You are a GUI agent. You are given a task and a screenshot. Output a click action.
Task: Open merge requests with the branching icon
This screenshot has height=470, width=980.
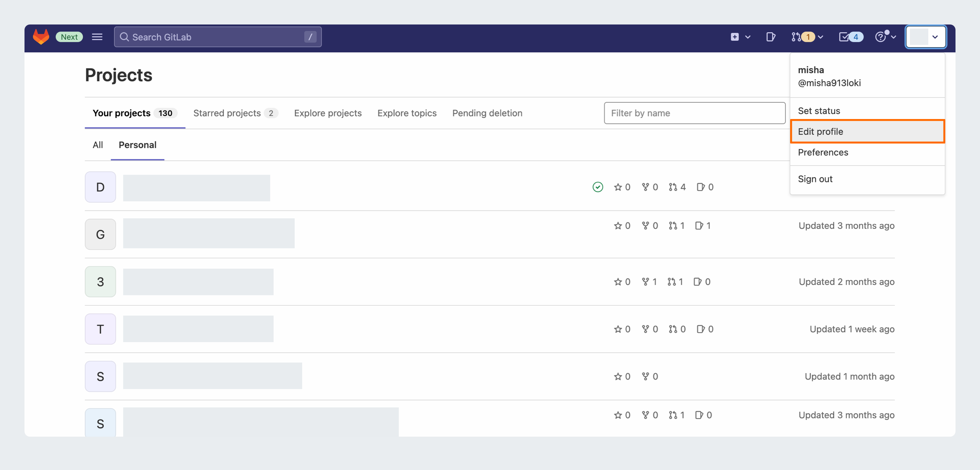pyautogui.click(x=797, y=37)
